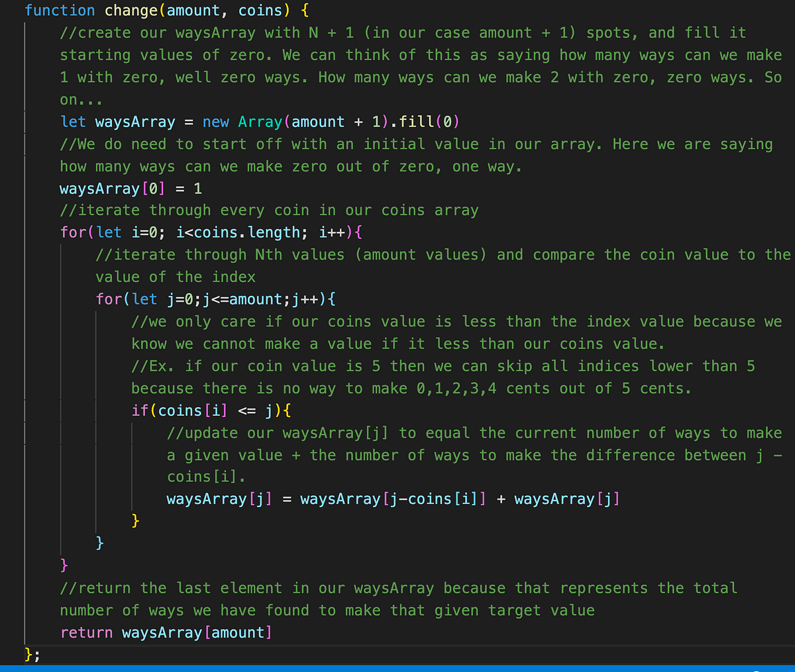Place cursor on the waysArray variable declaration
The height and width of the screenshot is (672, 795).
(134, 121)
